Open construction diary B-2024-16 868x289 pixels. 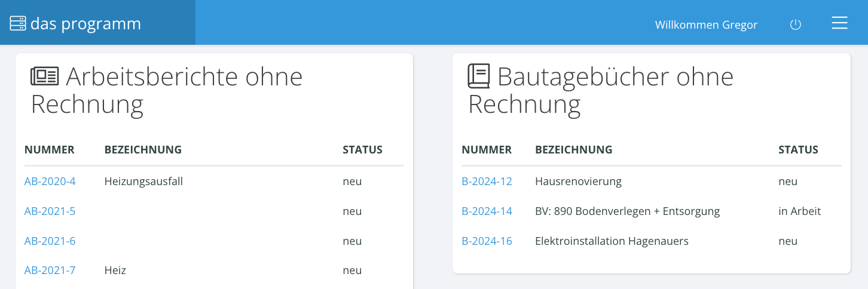coord(487,241)
